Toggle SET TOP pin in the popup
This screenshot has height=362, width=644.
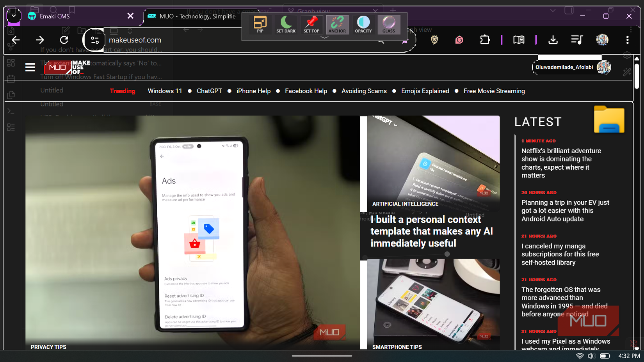pos(311,24)
